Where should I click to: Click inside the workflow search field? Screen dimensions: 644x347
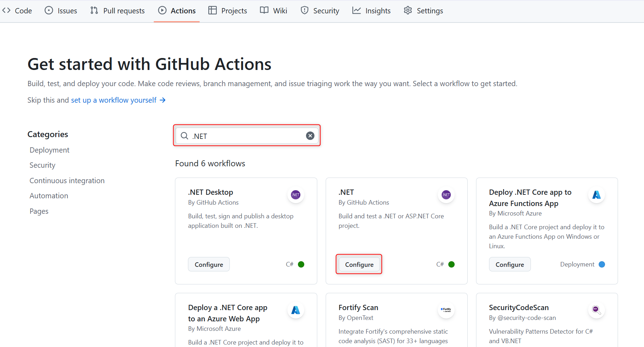click(246, 136)
